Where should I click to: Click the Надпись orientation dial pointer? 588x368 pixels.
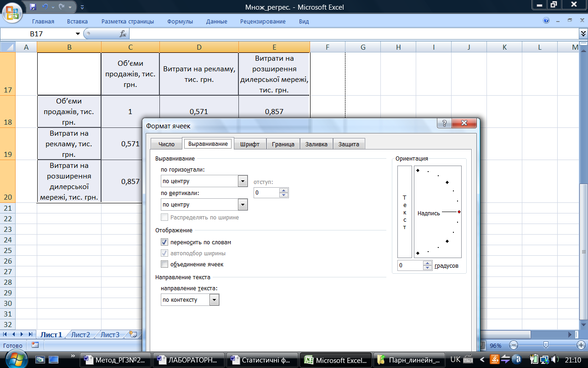click(x=459, y=212)
